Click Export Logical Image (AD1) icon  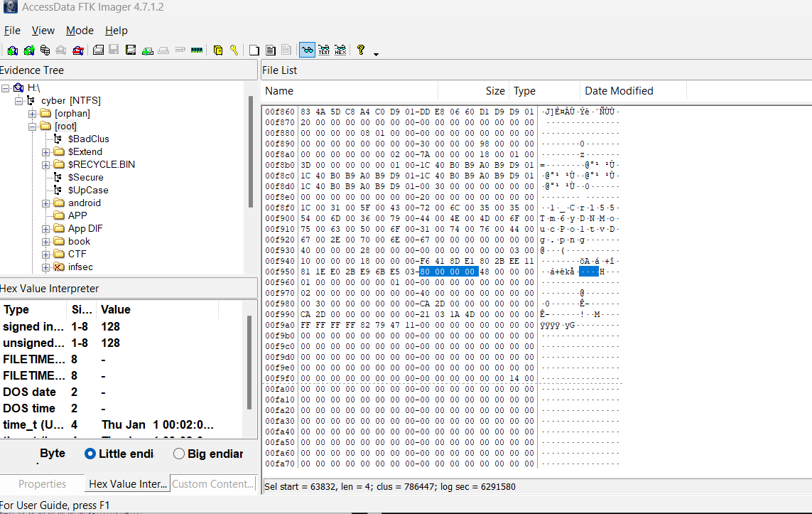point(131,50)
